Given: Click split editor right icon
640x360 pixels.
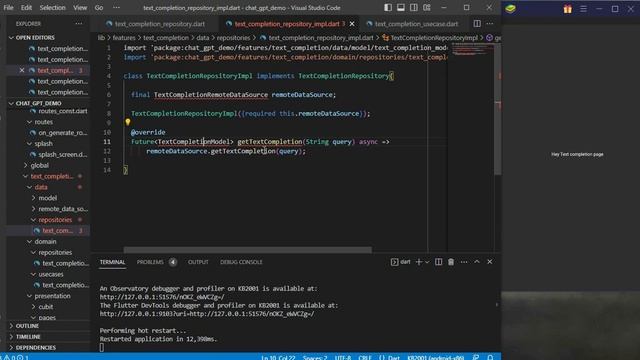Looking at the screenshot, I should pos(477,24).
